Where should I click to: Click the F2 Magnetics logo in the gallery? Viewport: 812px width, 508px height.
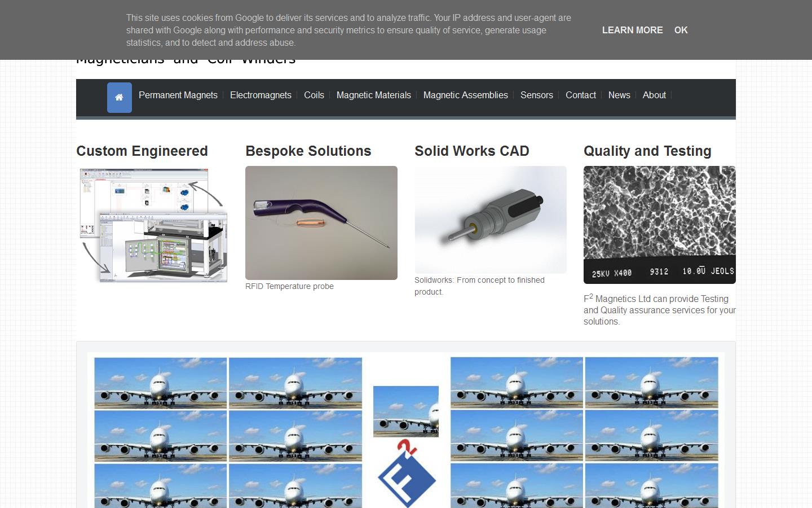(405, 477)
